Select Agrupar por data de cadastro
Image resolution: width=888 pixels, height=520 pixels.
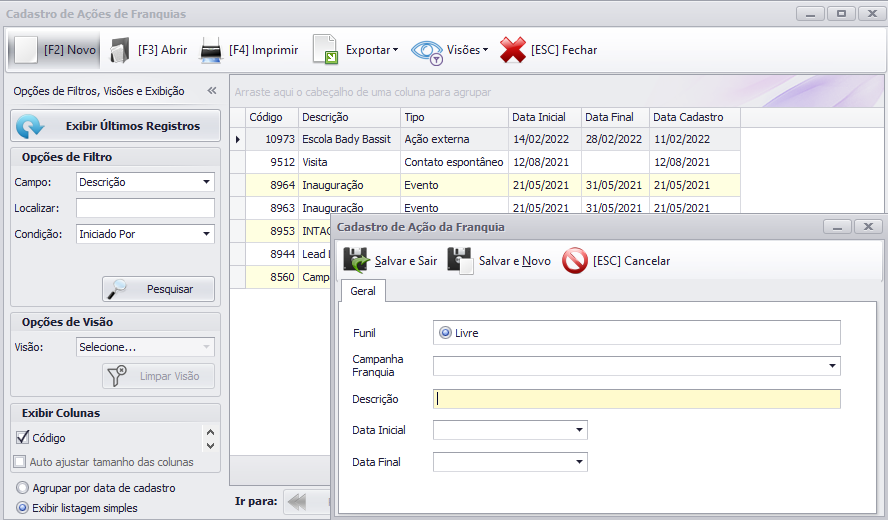23,488
